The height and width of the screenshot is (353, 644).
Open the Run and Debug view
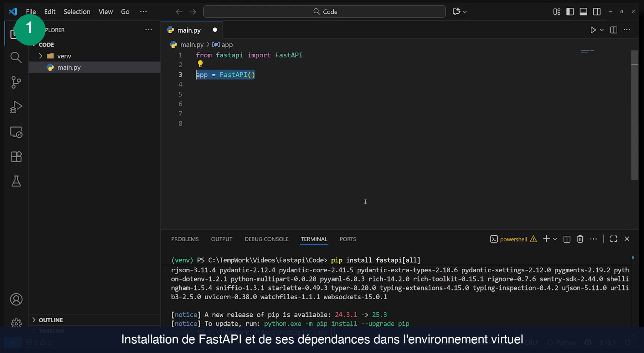[16, 107]
